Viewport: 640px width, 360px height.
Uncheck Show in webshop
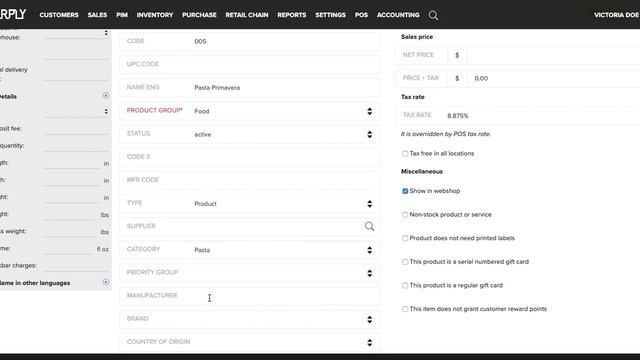pos(405,191)
